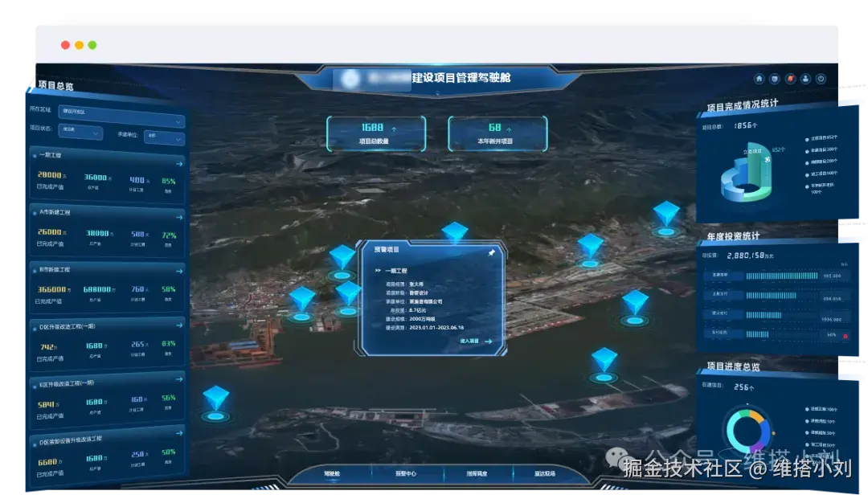This screenshot has width=868, height=495.
Task: Open 一期工程 card arrow icon
Action: pyautogui.click(x=178, y=164)
